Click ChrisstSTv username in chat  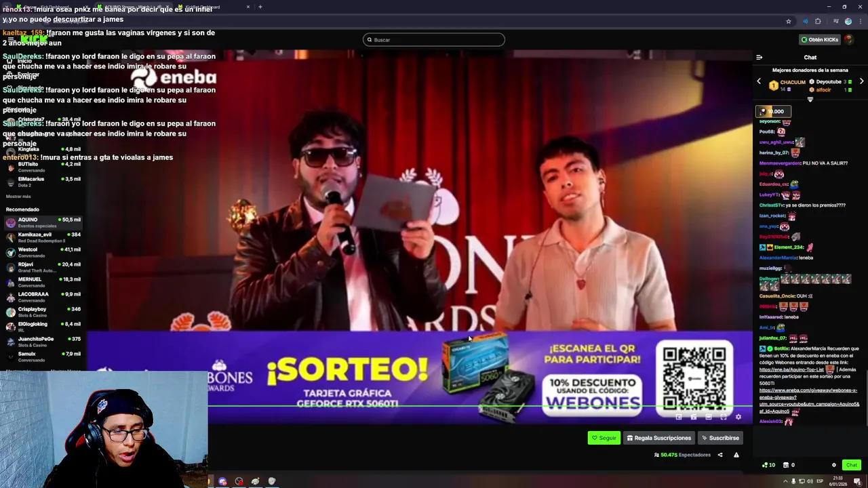pyautogui.click(x=772, y=205)
